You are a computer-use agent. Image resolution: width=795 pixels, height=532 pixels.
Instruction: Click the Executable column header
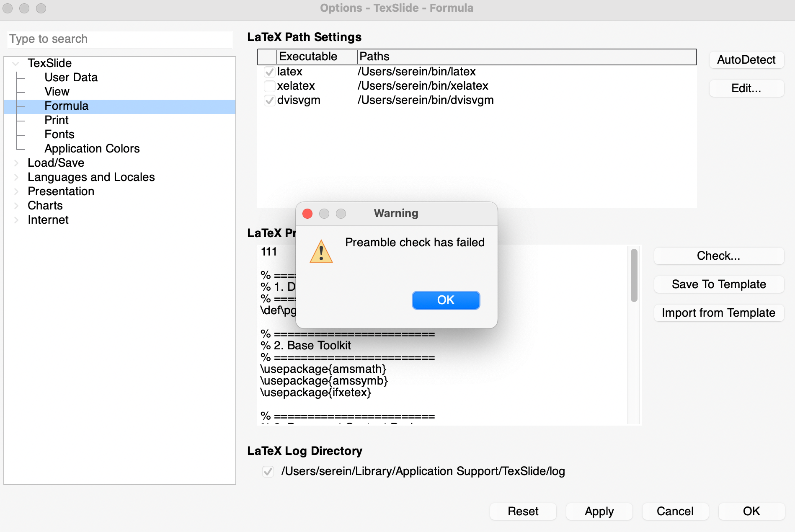coord(317,57)
